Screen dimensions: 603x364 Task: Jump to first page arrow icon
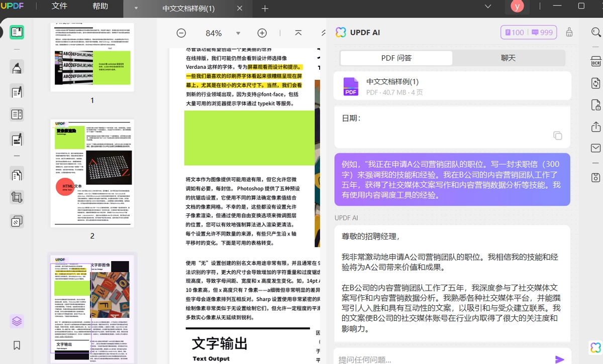(x=298, y=33)
